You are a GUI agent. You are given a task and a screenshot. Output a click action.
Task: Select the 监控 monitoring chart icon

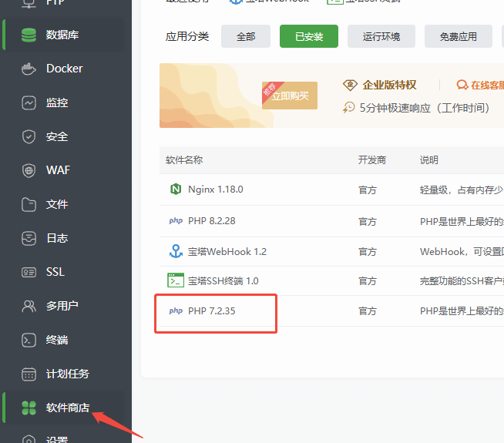[x=29, y=102]
